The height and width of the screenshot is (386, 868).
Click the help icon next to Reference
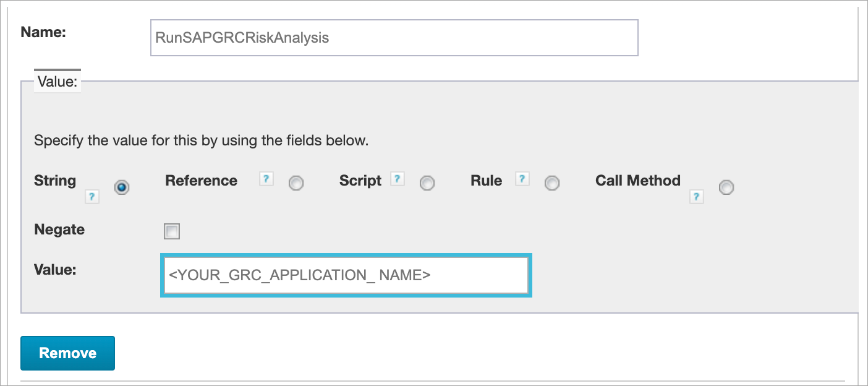(x=266, y=179)
